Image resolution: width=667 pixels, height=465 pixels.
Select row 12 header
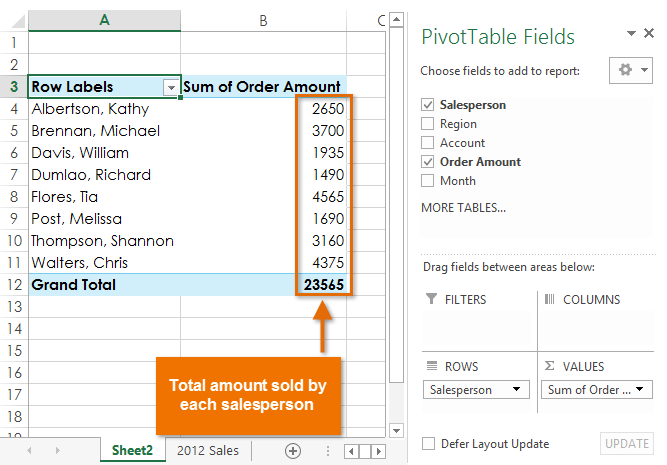click(x=14, y=285)
